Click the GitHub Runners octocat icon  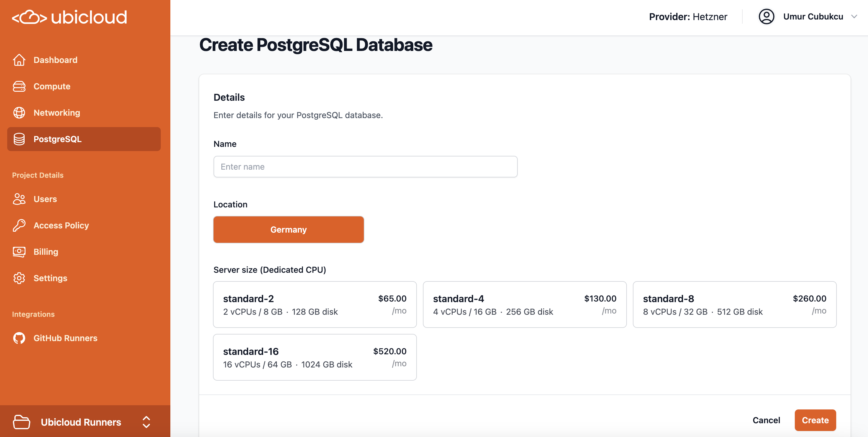tap(19, 338)
